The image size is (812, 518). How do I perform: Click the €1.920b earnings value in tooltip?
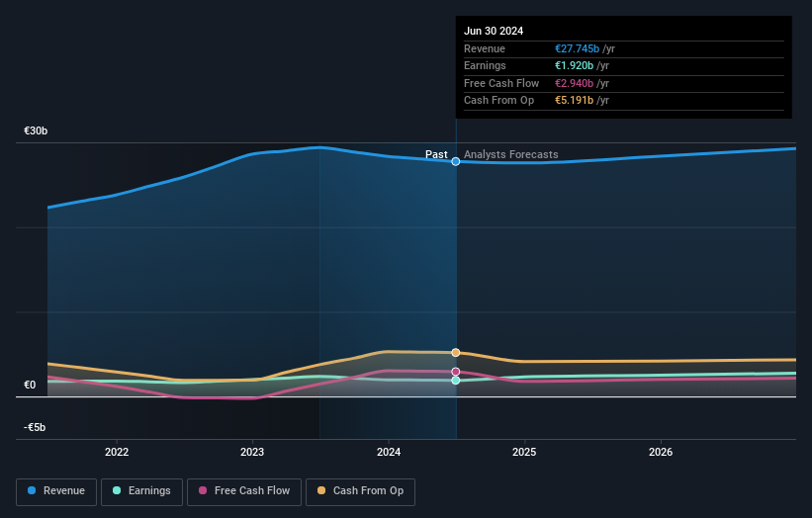click(574, 65)
